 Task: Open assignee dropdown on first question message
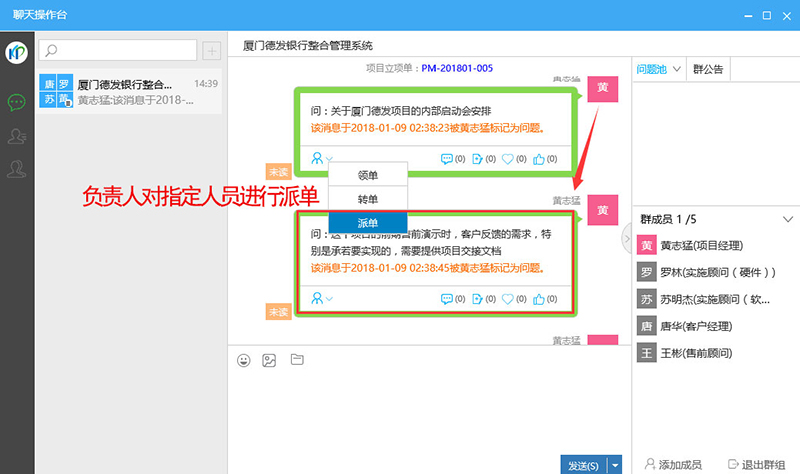[322, 158]
